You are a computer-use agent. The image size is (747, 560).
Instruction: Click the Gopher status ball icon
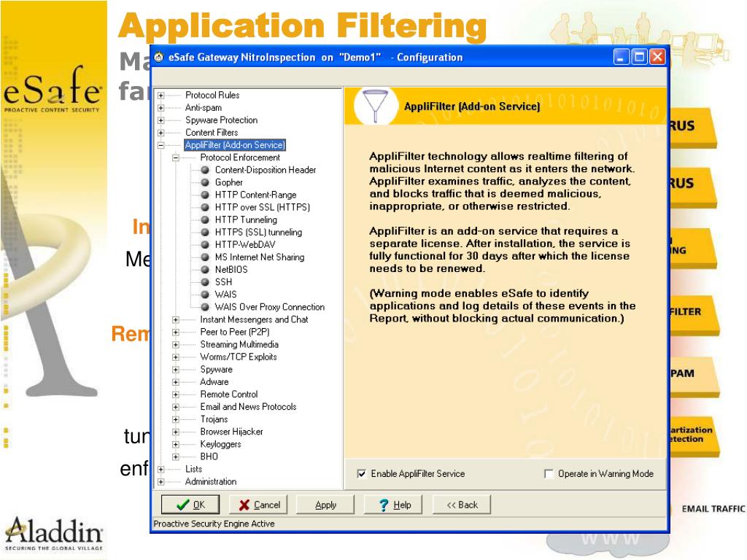[205, 182]
